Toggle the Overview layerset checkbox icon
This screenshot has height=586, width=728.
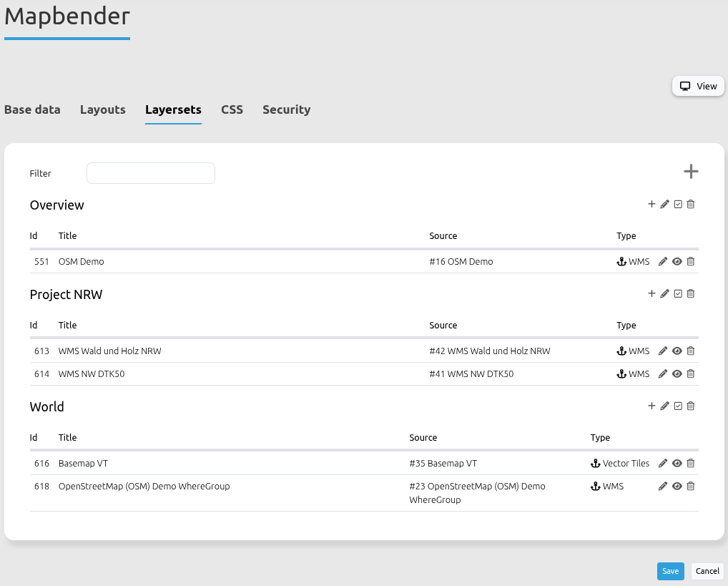(x=678, y=205)
